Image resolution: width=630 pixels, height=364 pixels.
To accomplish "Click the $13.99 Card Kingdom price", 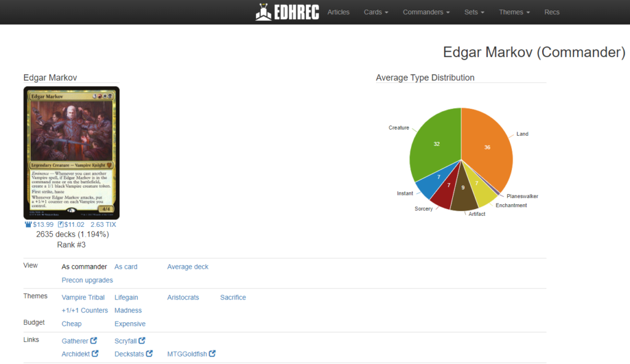I will point(43,224).
